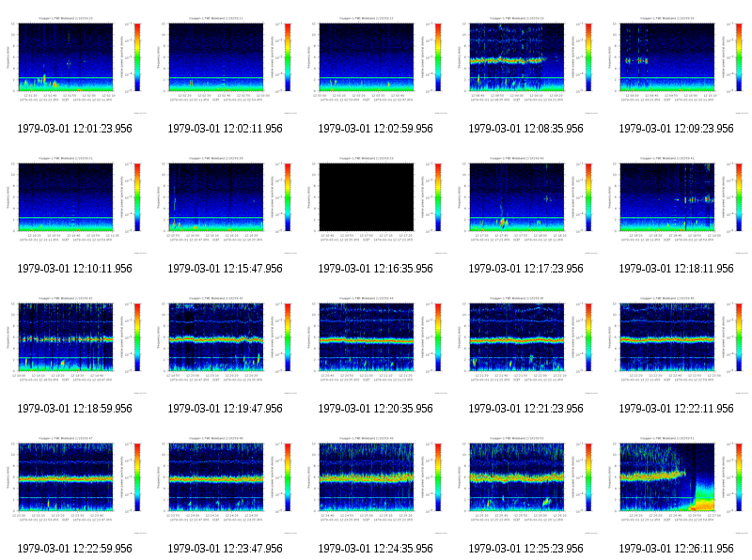752x560 pixels.
Task: Click the caption 1979-03-01 12:18:11.956
Action: (x=676, y=269)
